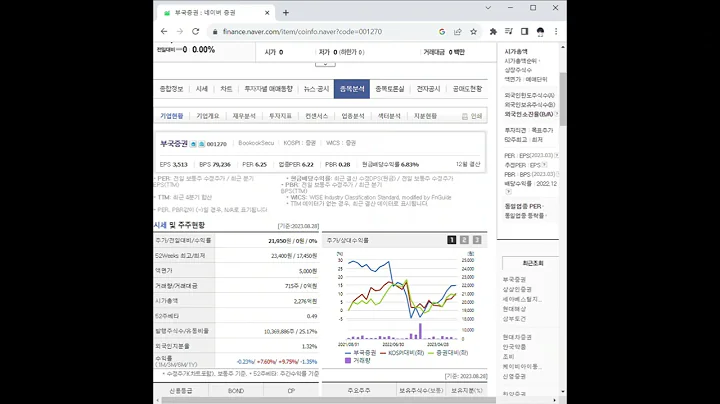The image size is (720, 404).
Task: Expand the price summary dropdown arrow
Action: pyautogui.click(x=325, y=64)
